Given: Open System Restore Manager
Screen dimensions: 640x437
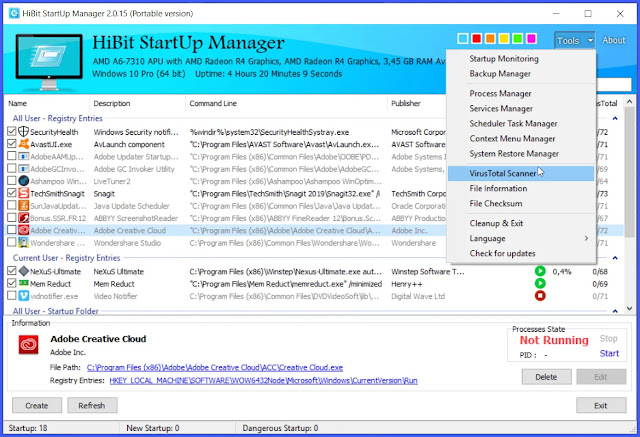Looking at the screenshot, I should (521, 154).
